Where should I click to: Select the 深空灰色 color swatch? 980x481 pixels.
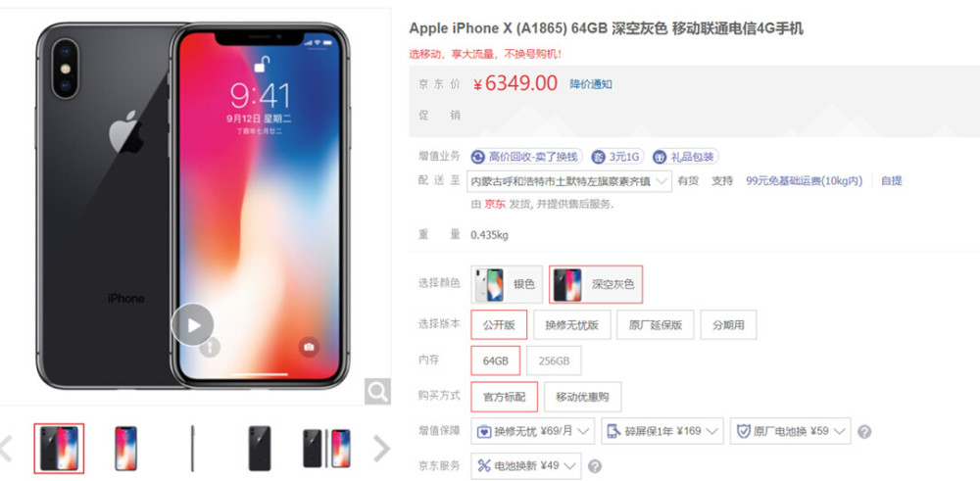[x=596, y=284]
